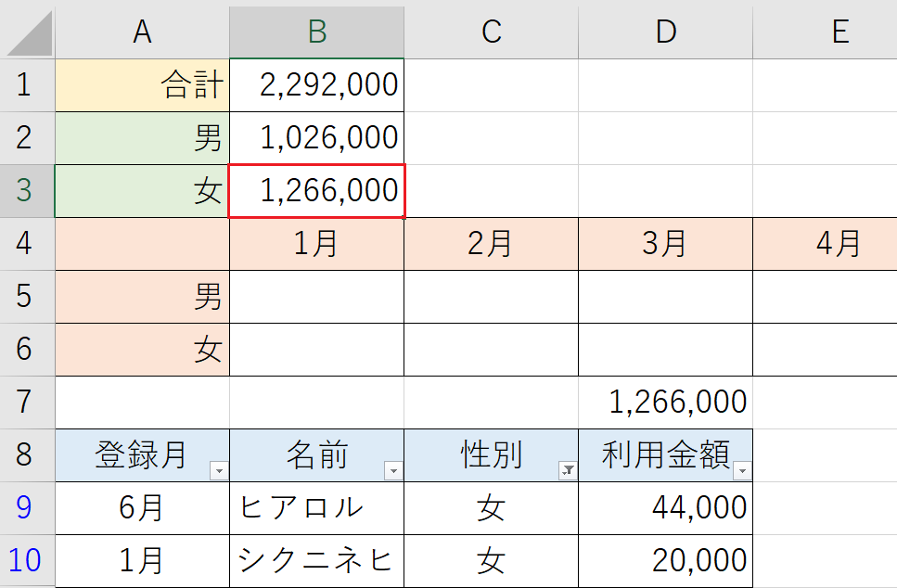897x588 pixels.
Task: Click the 女 label in row 3
Action: point(143,191)
